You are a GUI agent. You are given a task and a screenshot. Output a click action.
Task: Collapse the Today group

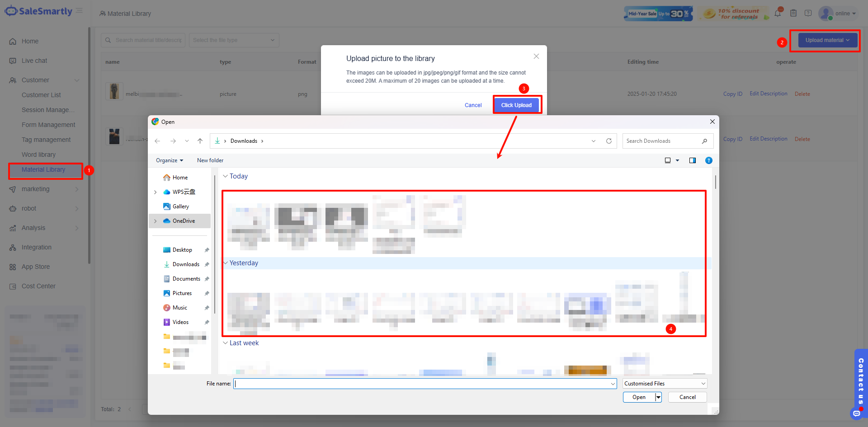[x=225, y=176]
